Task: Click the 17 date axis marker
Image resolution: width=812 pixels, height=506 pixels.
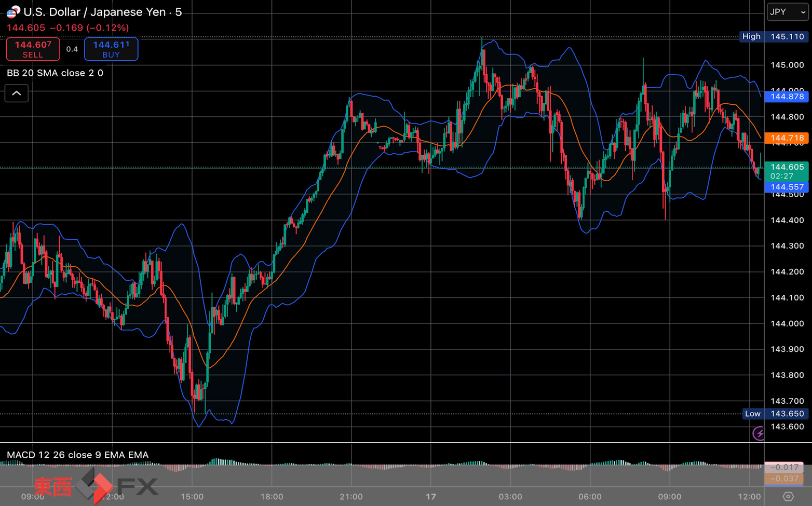Action: [x=431, y=497]
